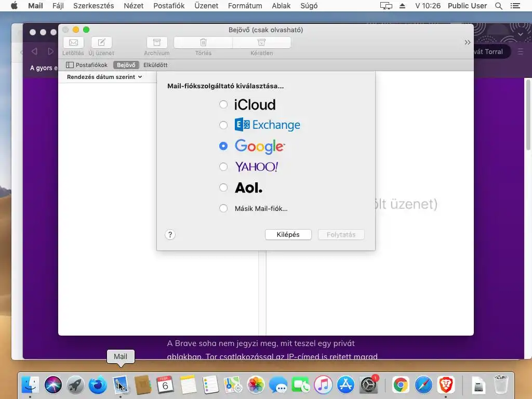This screenshot has width=532, height=399.
Task: Click Brave window forward arrow
Action: tap(50, 51)
